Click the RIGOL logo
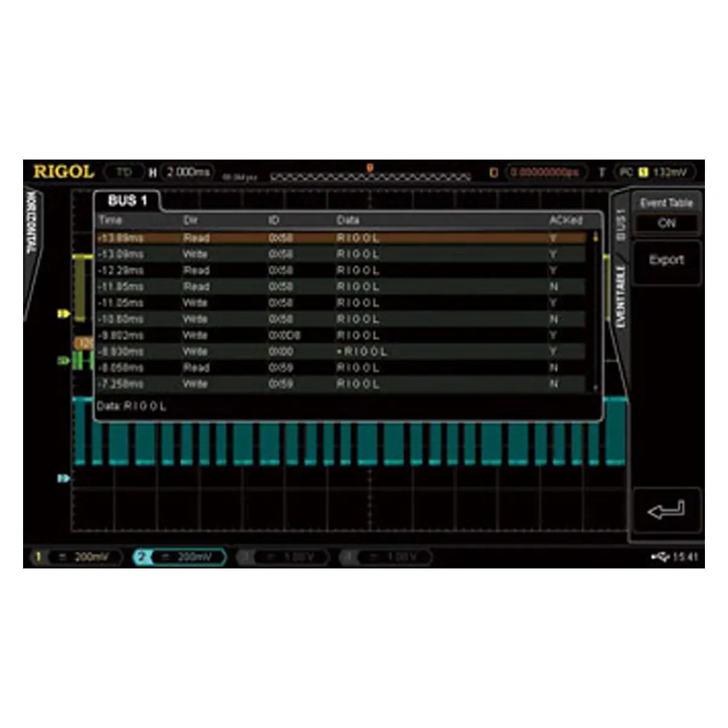Image resolution: width=728 pixels, height=728 pixels. (64, 172)
